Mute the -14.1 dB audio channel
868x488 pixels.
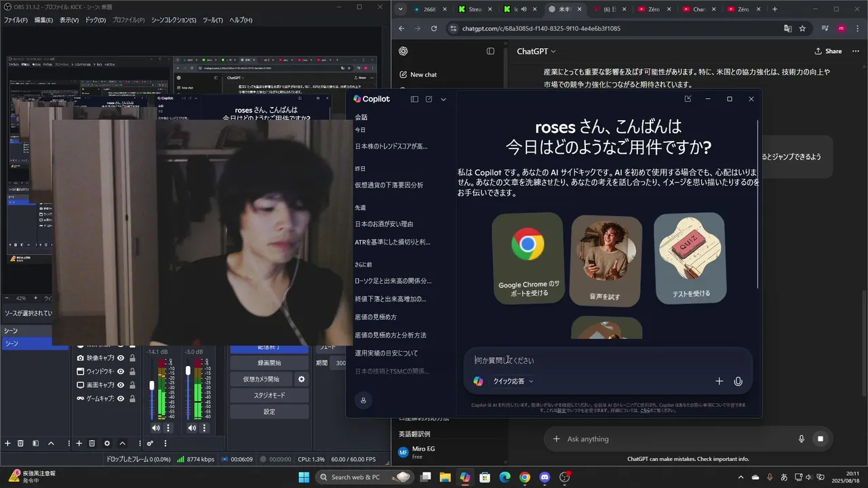(x=156, y=428)
